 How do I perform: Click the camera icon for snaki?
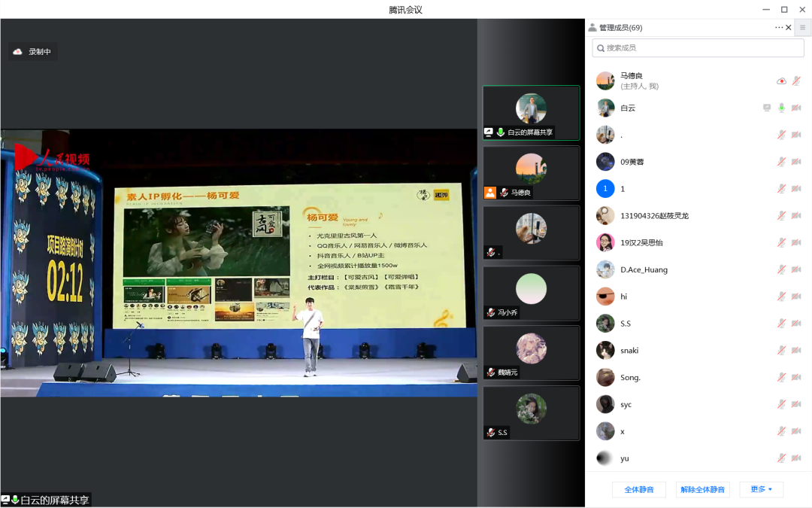(796, 351)
